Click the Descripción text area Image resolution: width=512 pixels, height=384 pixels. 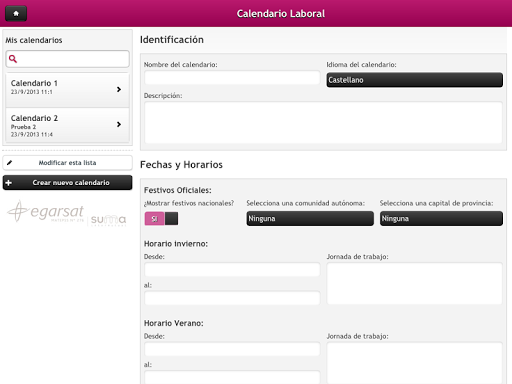[323, 123]
